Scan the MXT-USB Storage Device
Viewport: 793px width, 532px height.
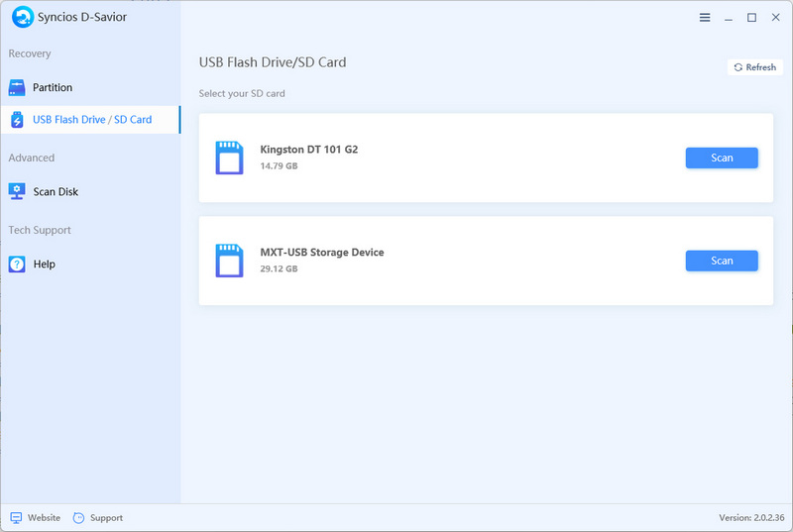coord(722,261)
